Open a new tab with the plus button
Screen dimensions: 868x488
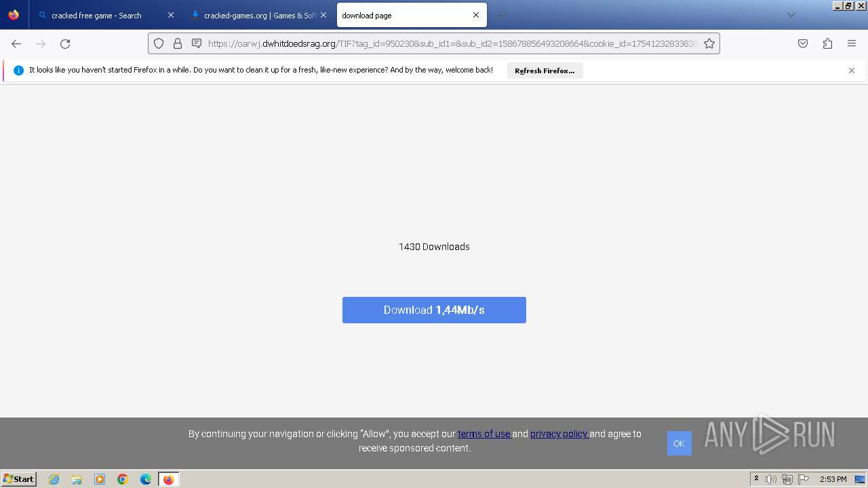pyautogui.click(x=502, y=15)
